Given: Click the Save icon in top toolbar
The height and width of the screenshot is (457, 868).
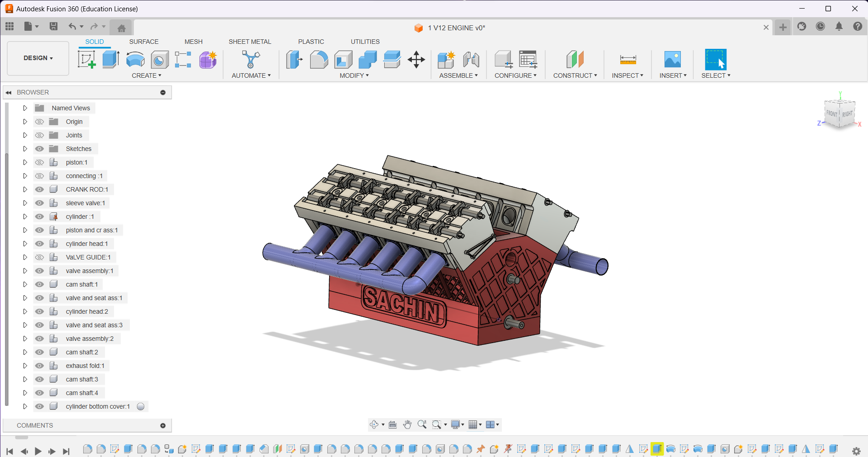Looking at the screenshot, I should (x=53, y=26).
